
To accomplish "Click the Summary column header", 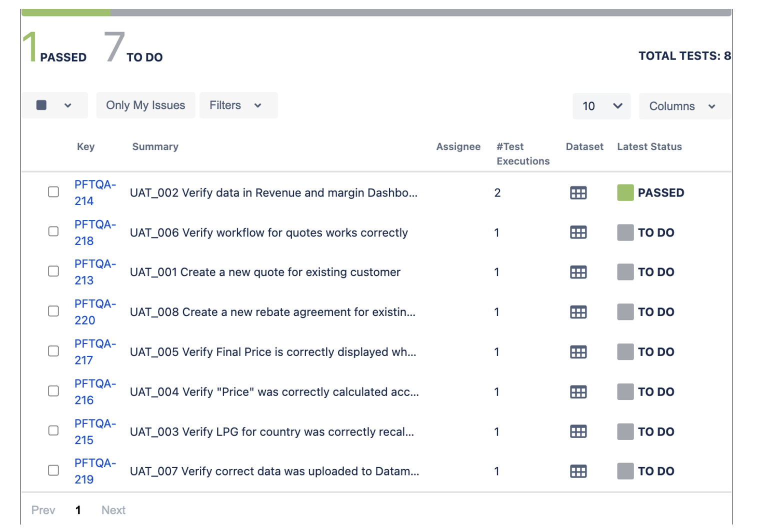I will click(x=155, y=146).
